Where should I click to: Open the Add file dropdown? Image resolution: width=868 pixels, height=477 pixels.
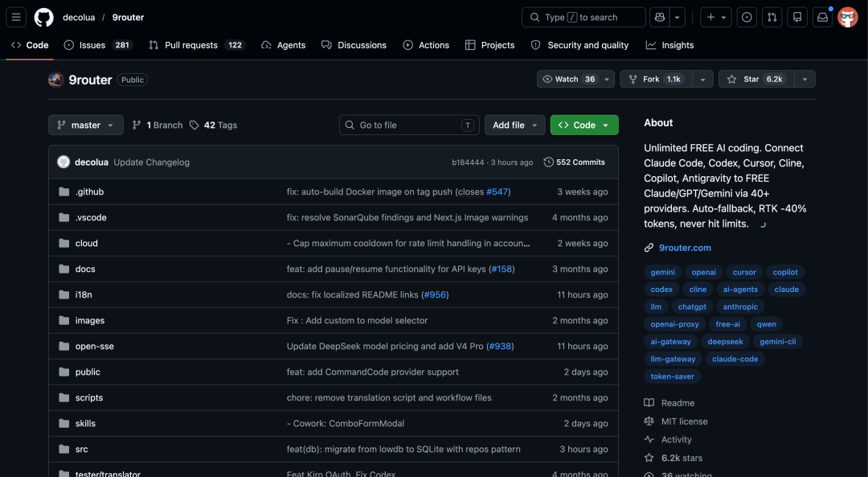pos(515,125)
